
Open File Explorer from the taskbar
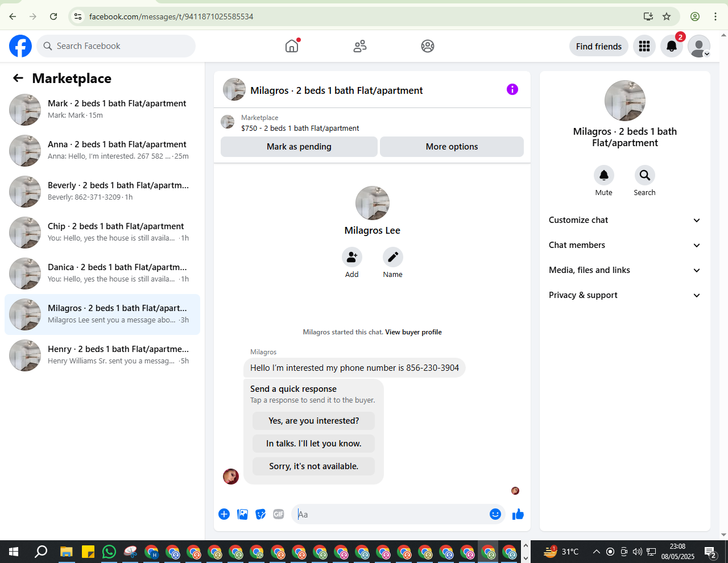[67, 552]
